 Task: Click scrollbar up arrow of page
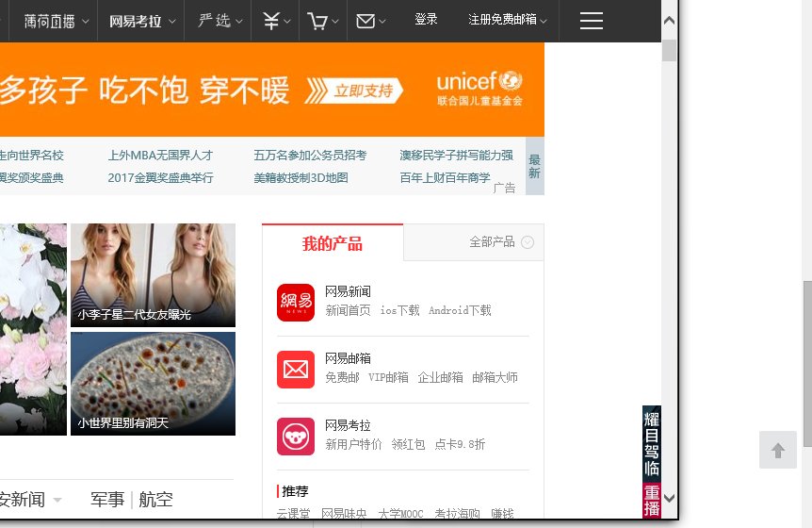point(669,20)
